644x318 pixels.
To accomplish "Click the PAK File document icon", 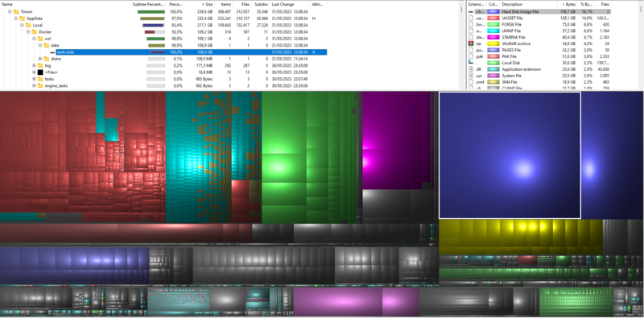I will 471,56.
